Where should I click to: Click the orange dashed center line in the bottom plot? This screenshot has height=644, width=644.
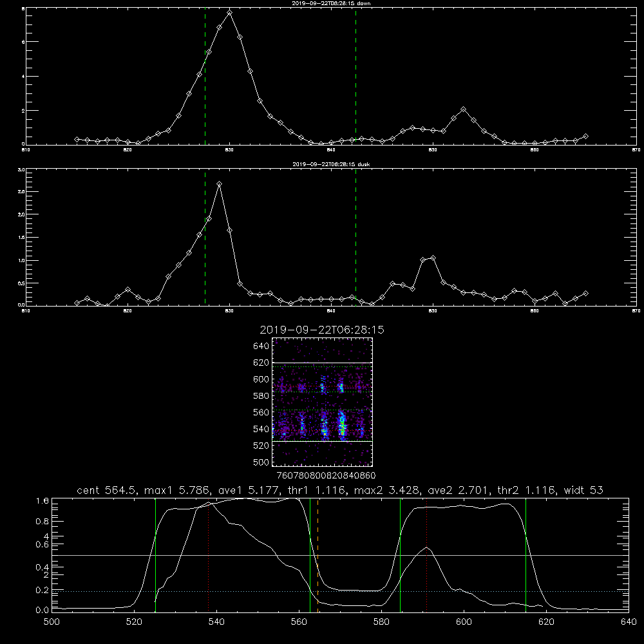click(x=318, y=554)
